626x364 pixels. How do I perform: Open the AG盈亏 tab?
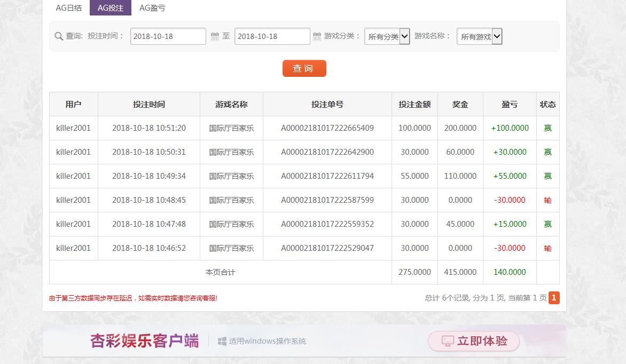coord(152,8)
